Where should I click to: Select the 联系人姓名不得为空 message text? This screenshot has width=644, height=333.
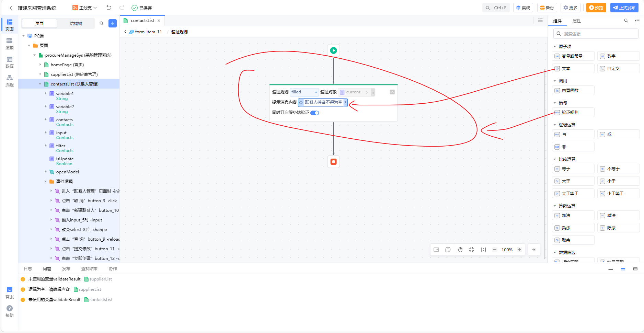click(323, 102)
